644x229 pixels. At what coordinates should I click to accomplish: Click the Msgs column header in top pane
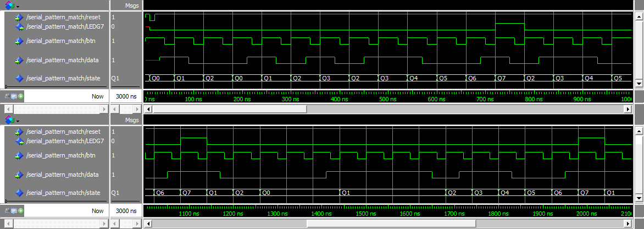[132, 5]
